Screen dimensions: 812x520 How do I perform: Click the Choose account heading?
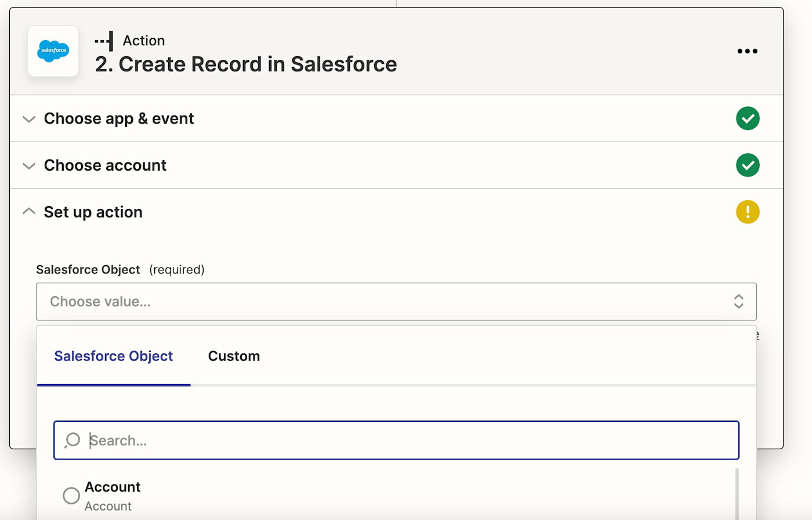105,165
